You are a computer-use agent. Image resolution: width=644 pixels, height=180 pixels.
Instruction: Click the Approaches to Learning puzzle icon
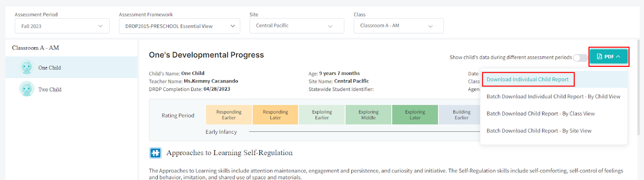155,153
